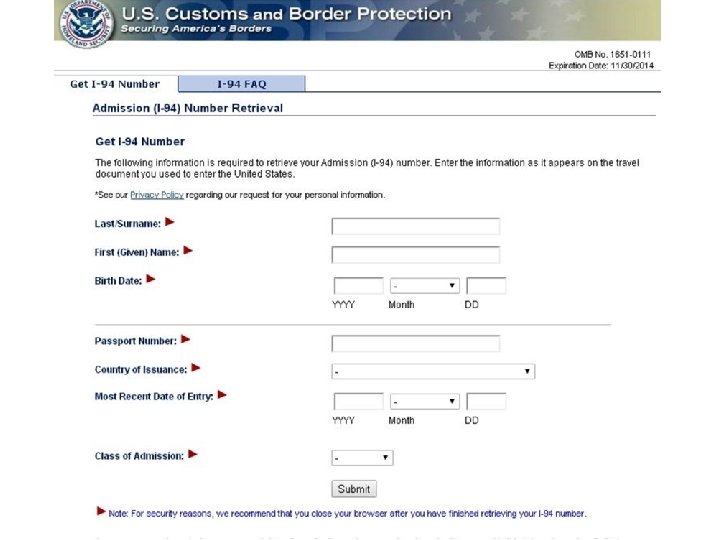Click the Last/Surname label
Screen dimensions: 720x540
point(128,224)
